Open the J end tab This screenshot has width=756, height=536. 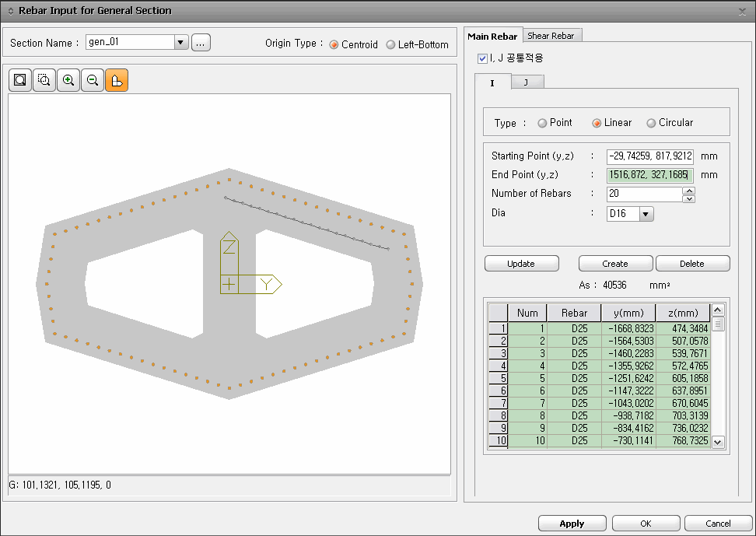pyautogui.click(x=527, y=81)
